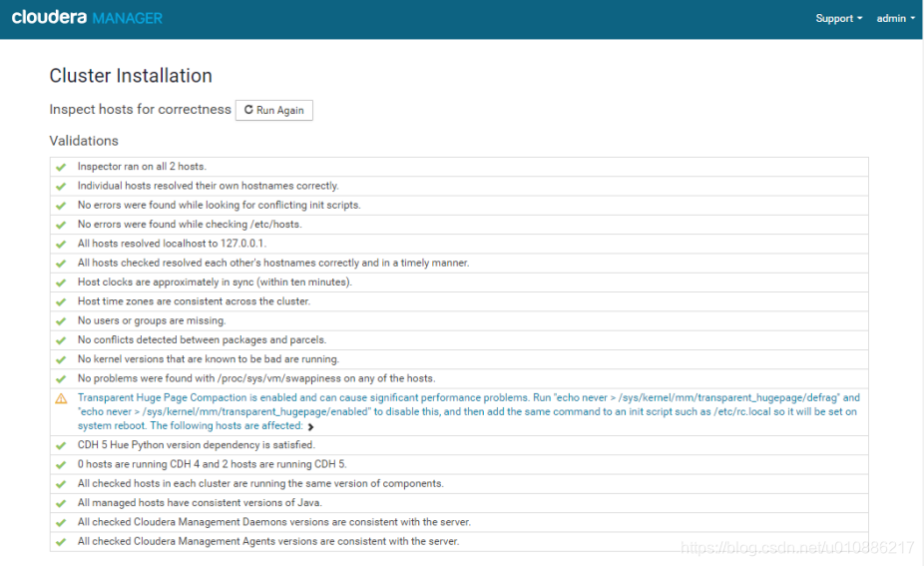Image resolution: width=924 pixels, height=566 pixels.
Task: Click text 'No users or groups are missing.'
Action: 152,320
